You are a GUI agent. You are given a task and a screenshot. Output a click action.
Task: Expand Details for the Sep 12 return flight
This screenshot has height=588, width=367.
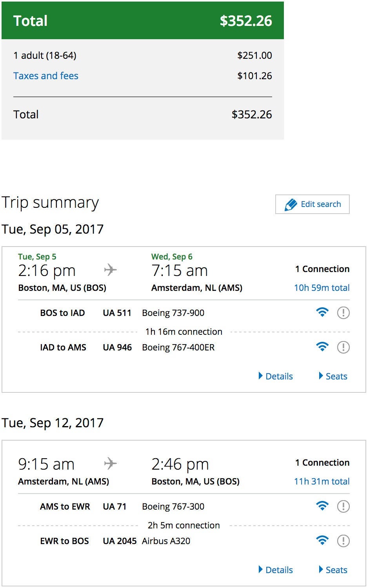[276, 570]
